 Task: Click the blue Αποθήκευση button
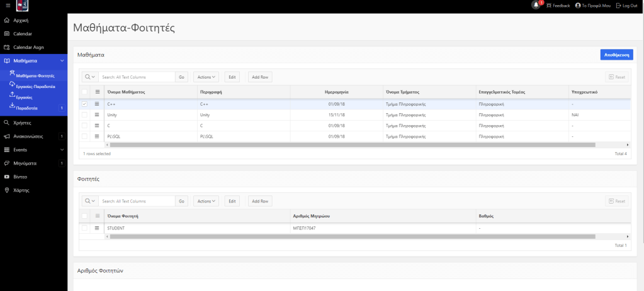(x=616, y=55)
